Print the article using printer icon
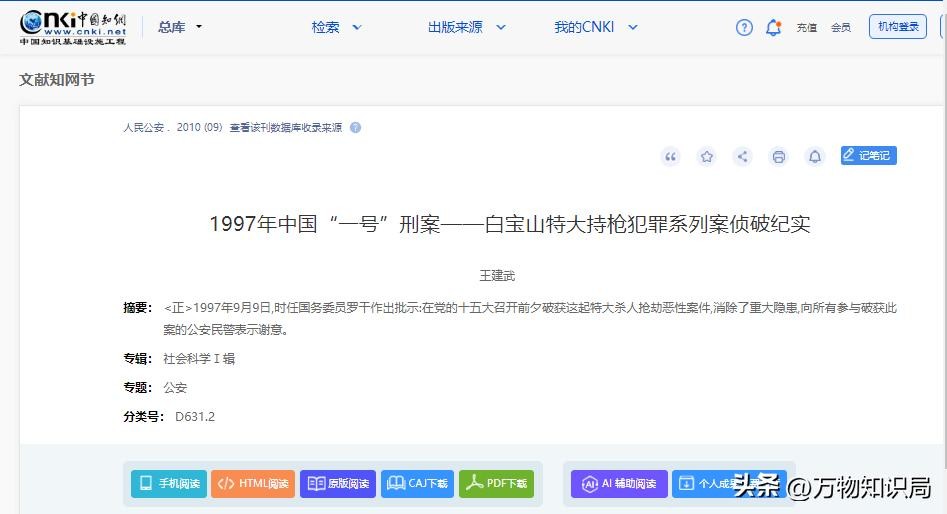Image resolution: width=947 pixels, height=514 pixels. pyautogui.click(x=778, y=157)
